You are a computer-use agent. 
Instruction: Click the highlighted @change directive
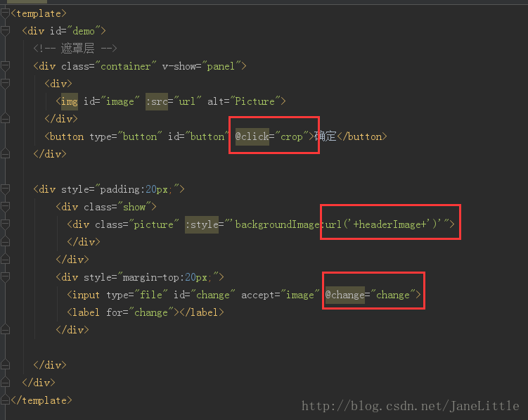click(345, 295)
